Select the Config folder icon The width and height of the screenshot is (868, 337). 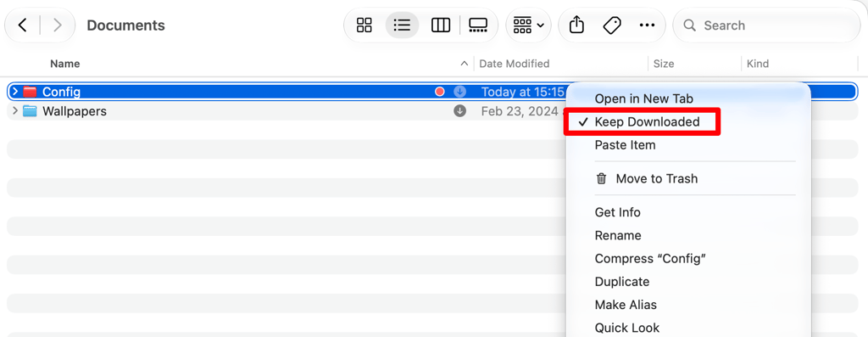pos(30,92)
